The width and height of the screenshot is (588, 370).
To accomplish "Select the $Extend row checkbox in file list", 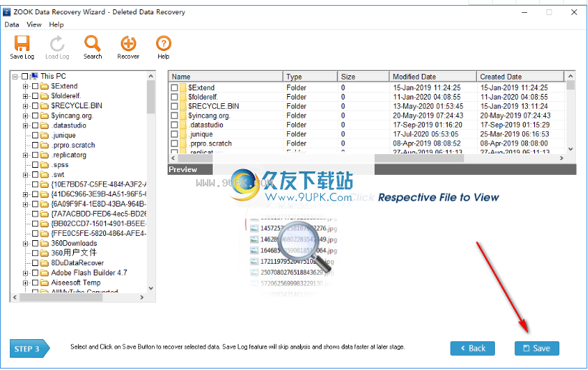I will pos(174,87).
